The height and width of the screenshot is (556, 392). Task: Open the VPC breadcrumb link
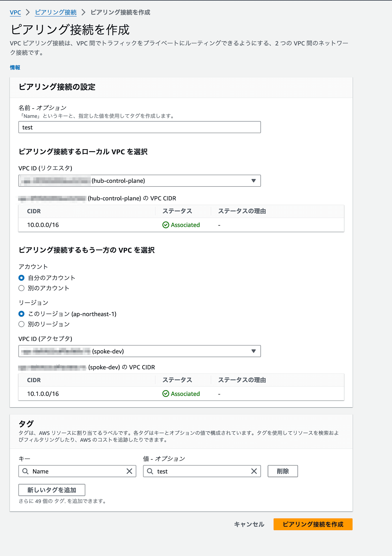15,12
